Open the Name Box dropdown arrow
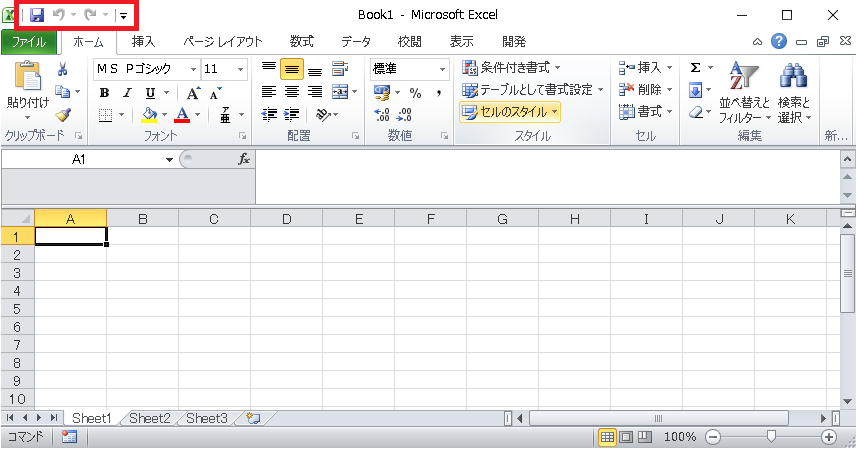The height and width of the screenshot is (449, 857). coord(169,159)
